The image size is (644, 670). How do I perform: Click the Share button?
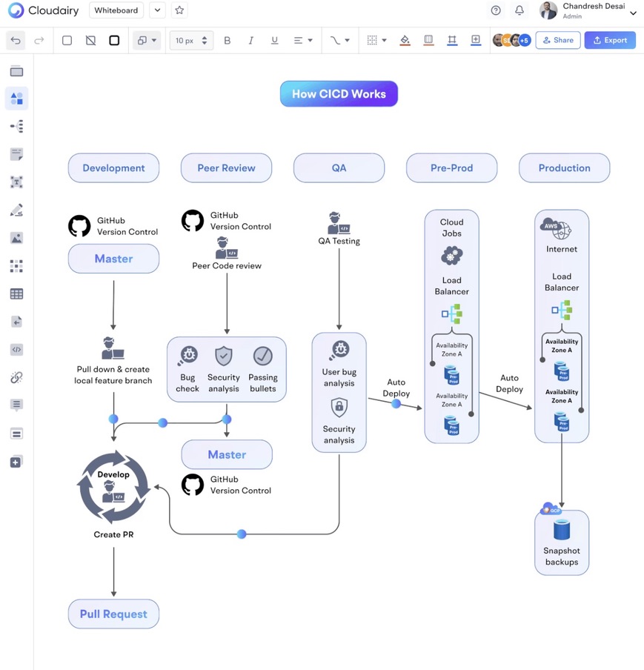558,40
